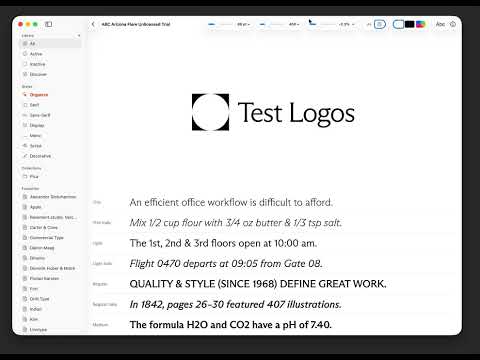Click the Apple foundry folder icon
The width and height of the screenshot is (480, 360).
(25, 207)
